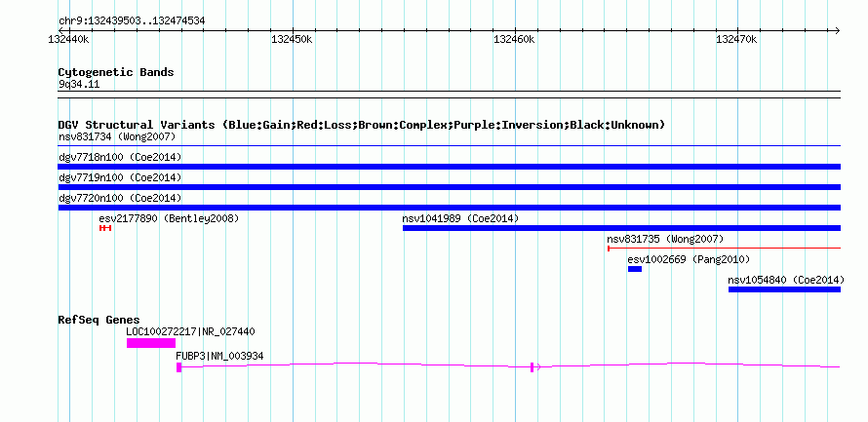Image resolution: width=868 pixels, height=422 pixels.
Task: Select the small blue esv1002669 gain block
Action: pyautogui.click(x=634, y=269)
